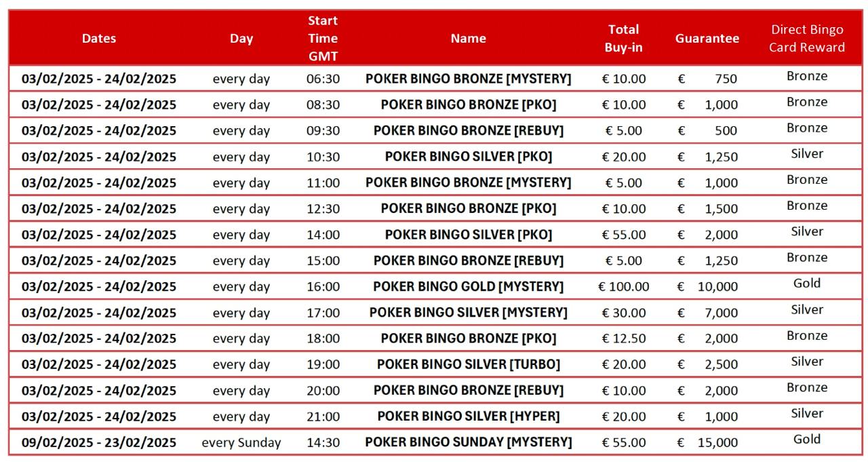
Task: Select the Guarantee column header
Action: point(707,39)
